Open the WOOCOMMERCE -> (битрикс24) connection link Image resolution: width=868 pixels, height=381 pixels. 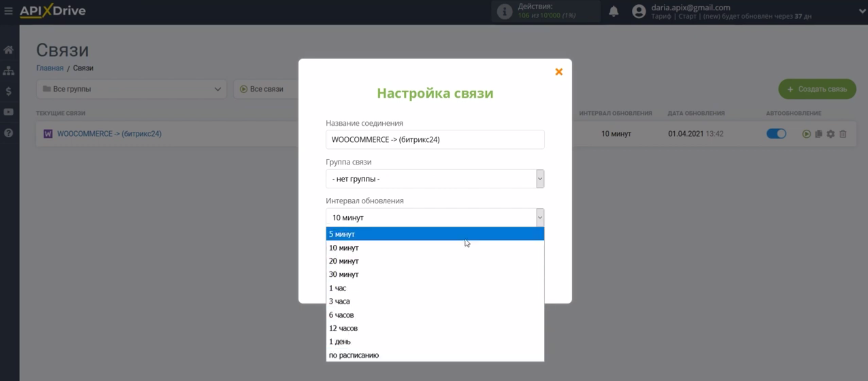[109, 134]
